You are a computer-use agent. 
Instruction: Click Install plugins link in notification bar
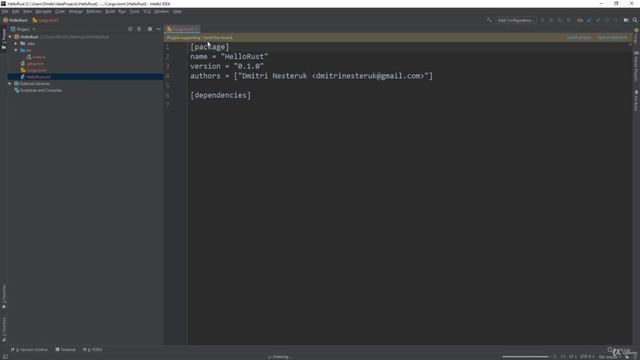click(579, 38)
